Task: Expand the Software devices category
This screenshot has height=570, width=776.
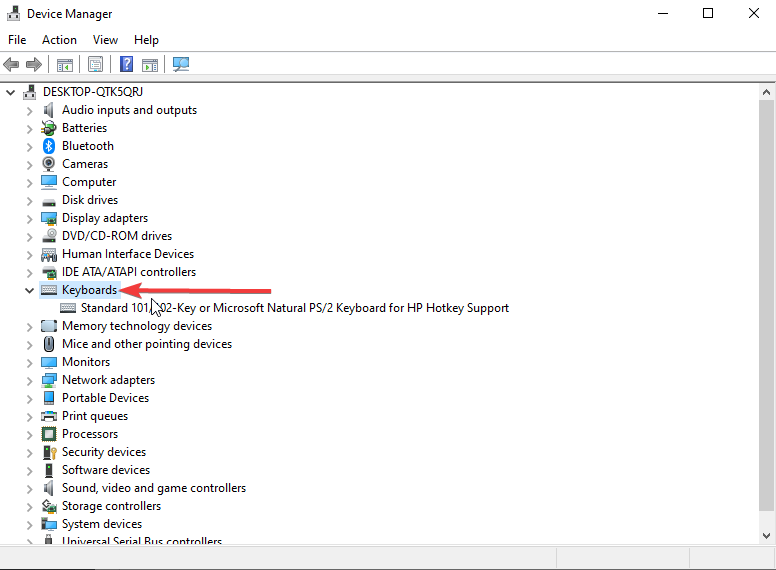Action: [29, 471]
